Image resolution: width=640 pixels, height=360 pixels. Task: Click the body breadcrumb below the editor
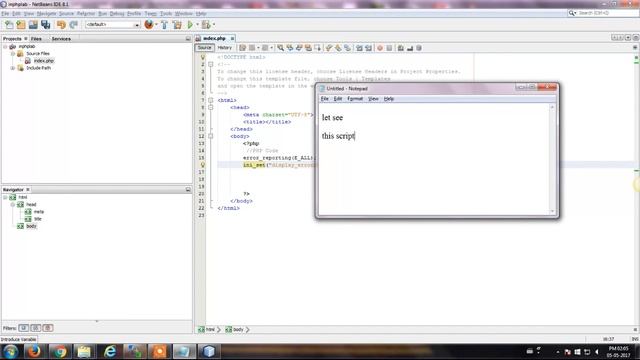click(235, 329)
